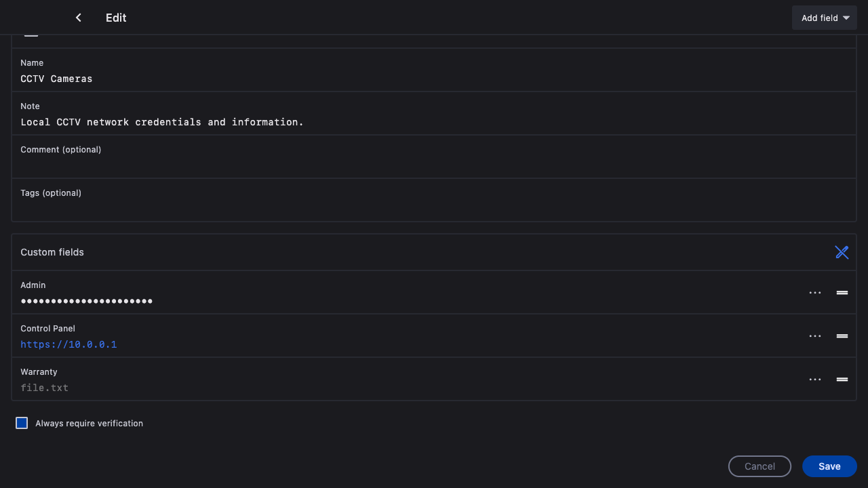Click the Custom fields section header
868x488 pixels.
[x=52, y=252]
